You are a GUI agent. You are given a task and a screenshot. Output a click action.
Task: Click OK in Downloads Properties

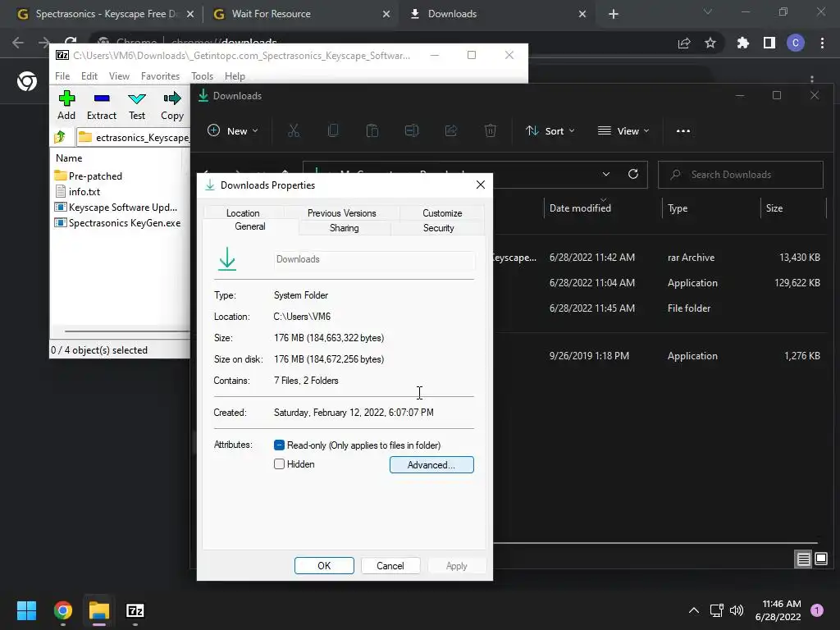click(324, 566)
